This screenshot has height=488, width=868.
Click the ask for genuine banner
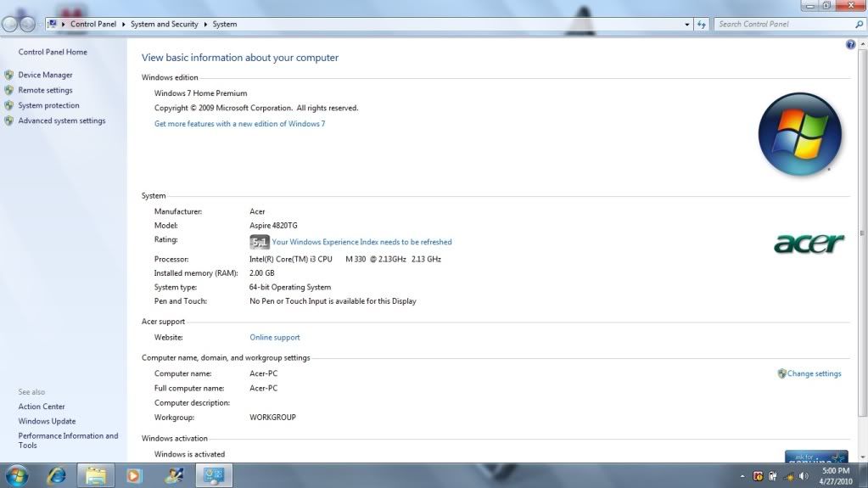coord(816,457)
